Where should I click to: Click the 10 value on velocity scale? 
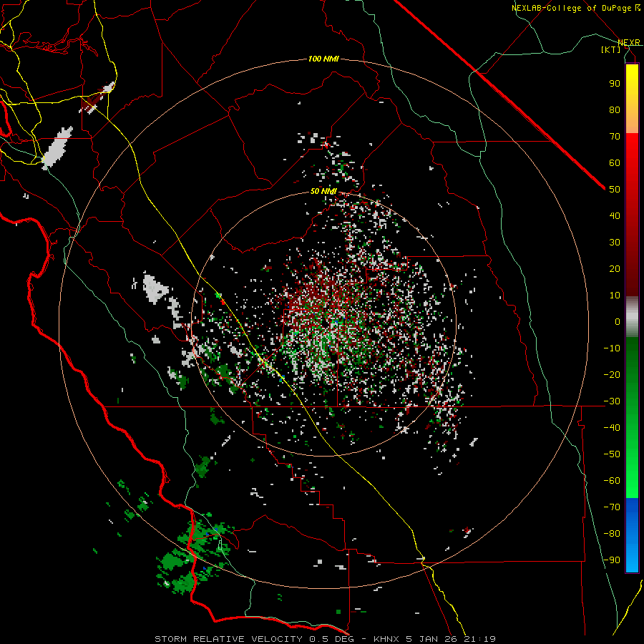(615, 296)
